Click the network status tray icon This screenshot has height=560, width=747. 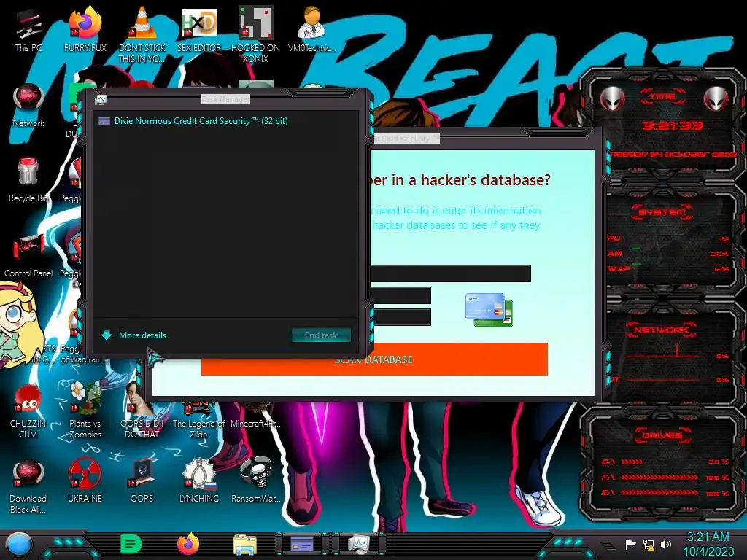click(x=649, y=544)
